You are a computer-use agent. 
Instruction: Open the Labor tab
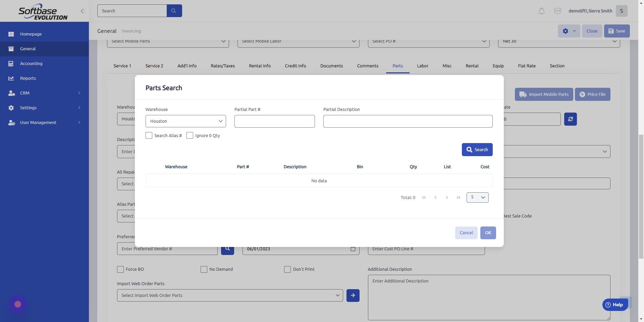point(423,66)
